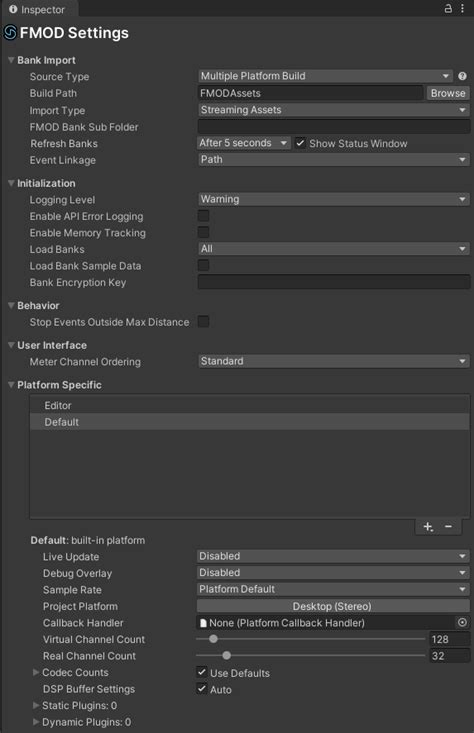
Task: Click the Callback Handler object picker icon
Action: (x=462, y=623)
